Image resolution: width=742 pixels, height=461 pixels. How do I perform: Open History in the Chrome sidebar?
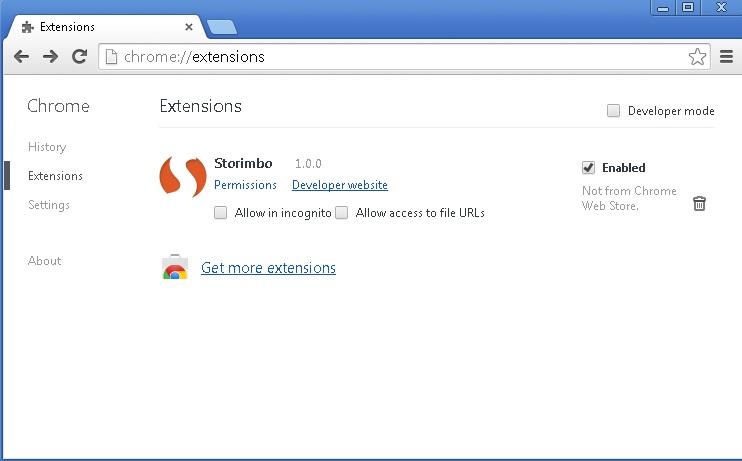click(47, 147)
